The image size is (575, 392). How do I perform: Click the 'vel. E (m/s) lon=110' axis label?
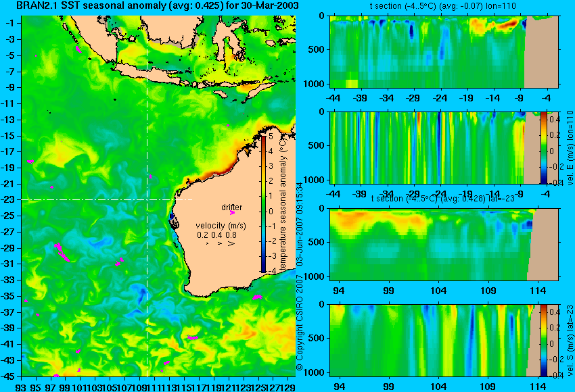570,149
